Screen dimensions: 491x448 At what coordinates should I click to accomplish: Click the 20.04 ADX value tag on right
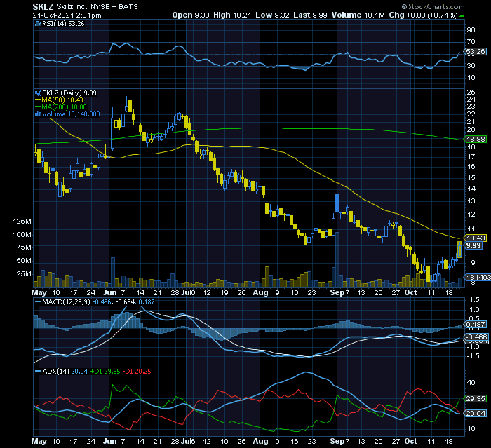476,414
